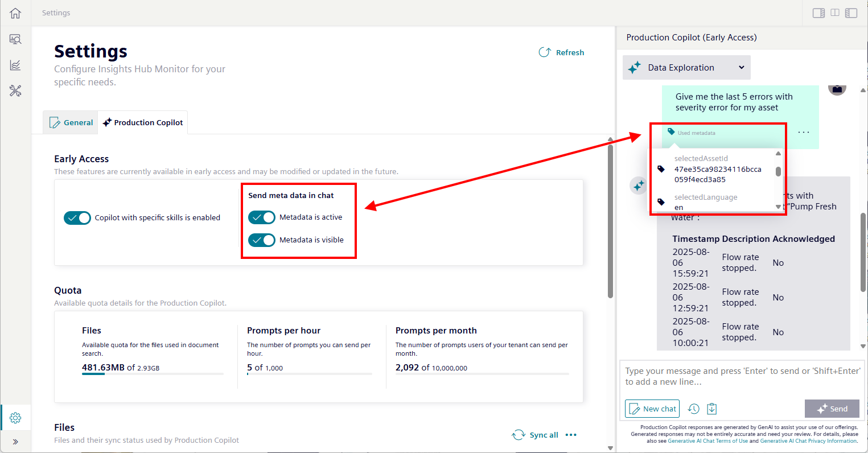
Task: Click the Home icon in sidebar
Action: pos(15,13)
